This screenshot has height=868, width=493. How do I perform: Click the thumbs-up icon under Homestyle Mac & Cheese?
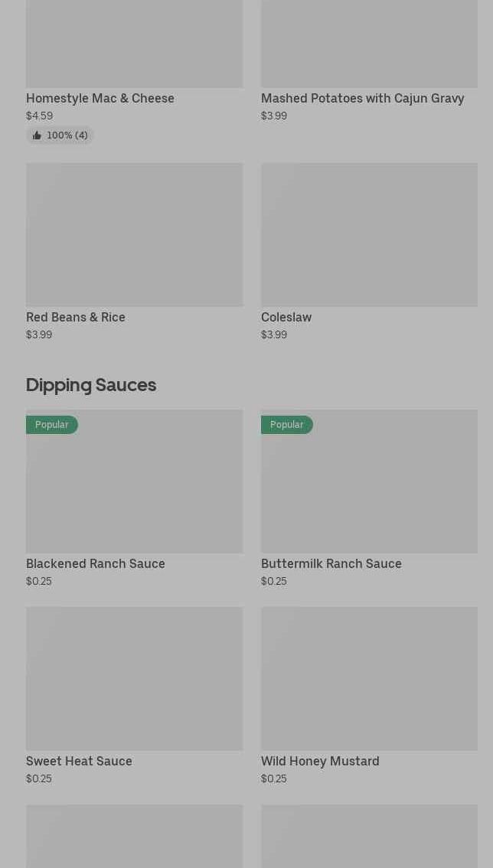(37, 135)
